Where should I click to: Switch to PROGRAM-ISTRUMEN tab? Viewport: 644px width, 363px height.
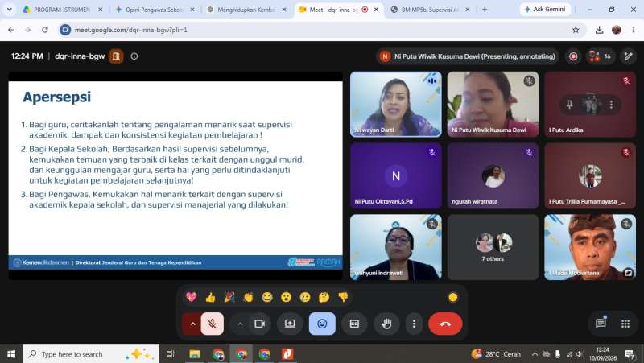[63, 10]
